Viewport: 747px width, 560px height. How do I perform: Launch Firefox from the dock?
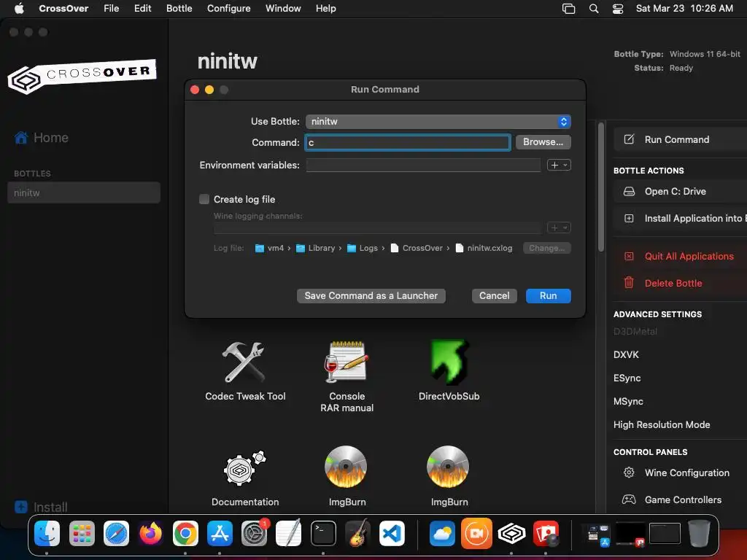pos(150,533)
